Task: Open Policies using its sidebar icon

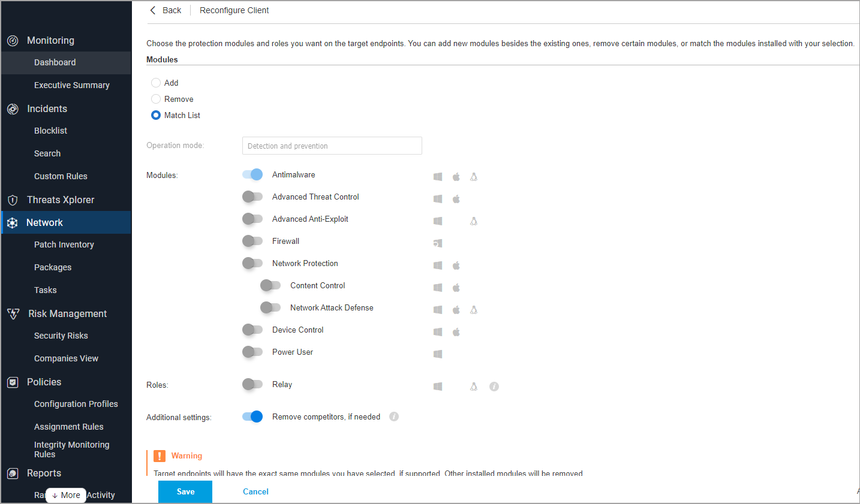Action: pyautogui.click(x=13, y=382)
